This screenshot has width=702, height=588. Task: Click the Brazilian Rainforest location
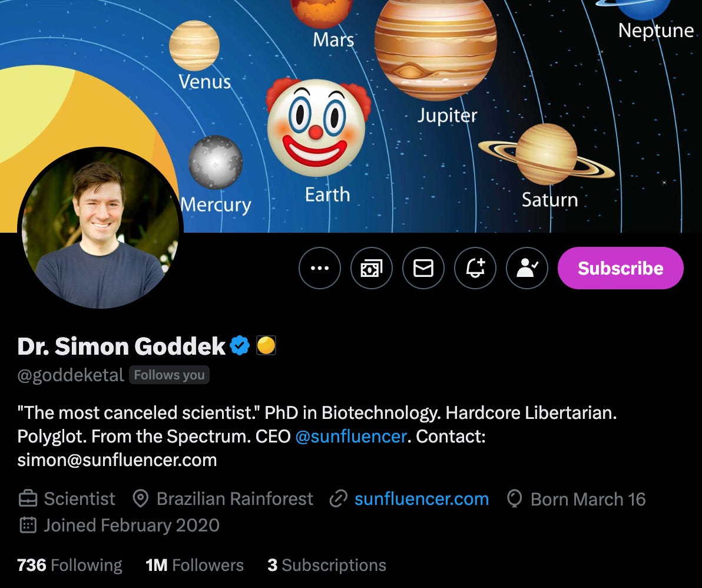click(x=223, y=499)
